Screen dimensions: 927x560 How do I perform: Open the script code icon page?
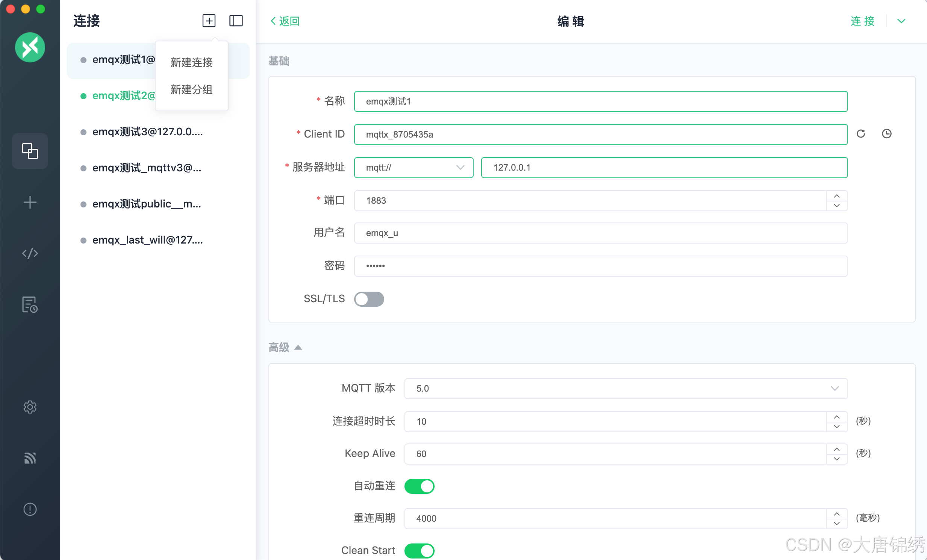[x=30, y=253]
